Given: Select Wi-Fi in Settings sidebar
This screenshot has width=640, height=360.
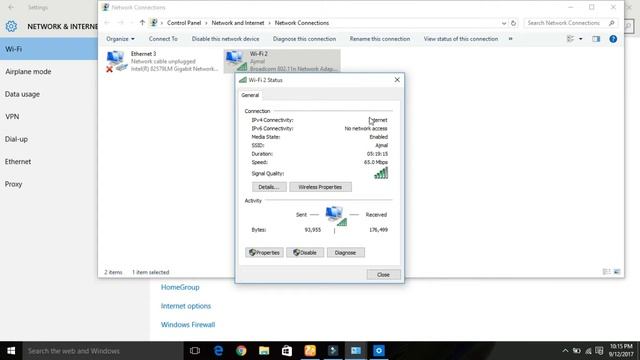Looking at the screenshot, I should (49, 49).
